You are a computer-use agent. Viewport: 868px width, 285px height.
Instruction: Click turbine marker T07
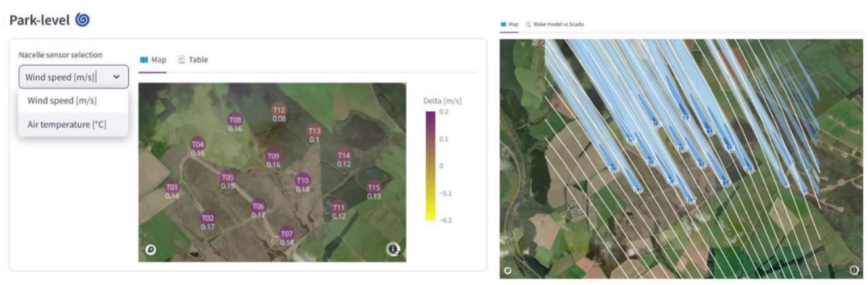(x=287, y=234)
